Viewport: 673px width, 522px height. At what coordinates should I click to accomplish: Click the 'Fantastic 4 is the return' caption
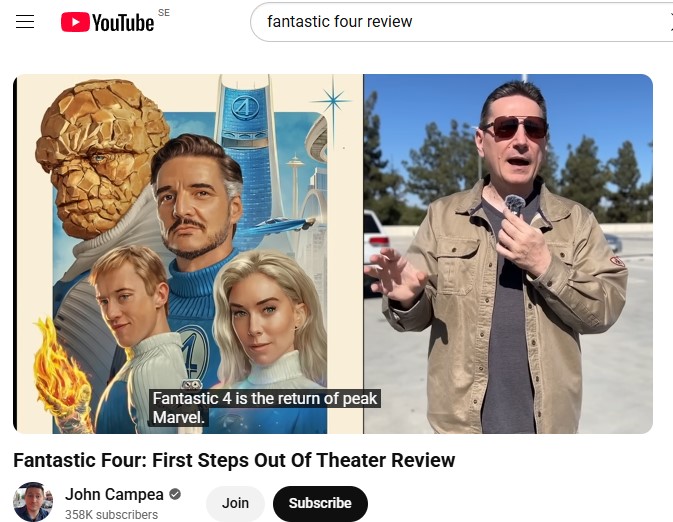[x=264, y=408]
